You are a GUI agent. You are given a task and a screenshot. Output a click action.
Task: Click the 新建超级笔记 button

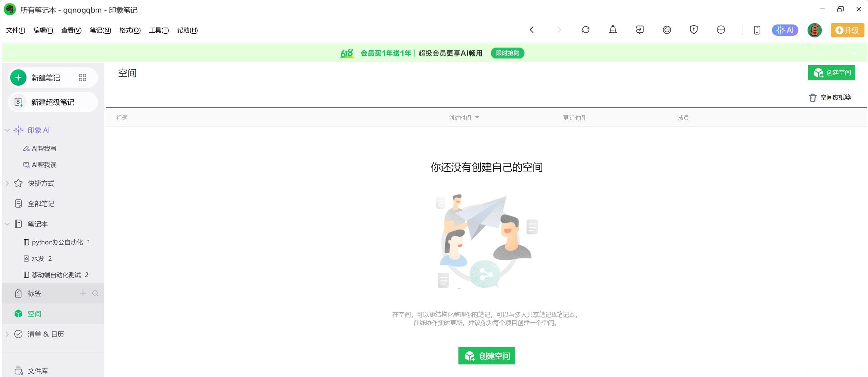(53, 102)
